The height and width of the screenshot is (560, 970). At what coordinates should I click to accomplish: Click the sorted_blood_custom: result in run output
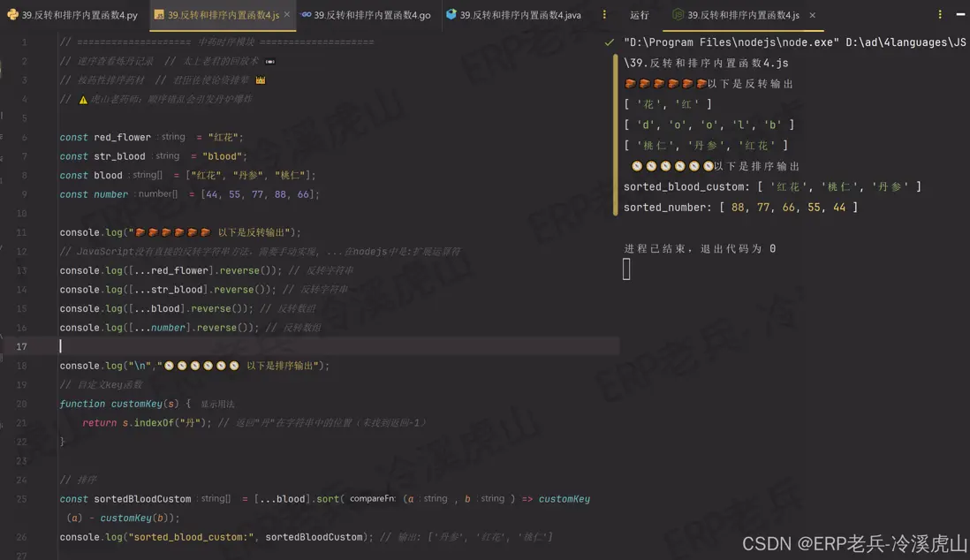pos(772,187)
